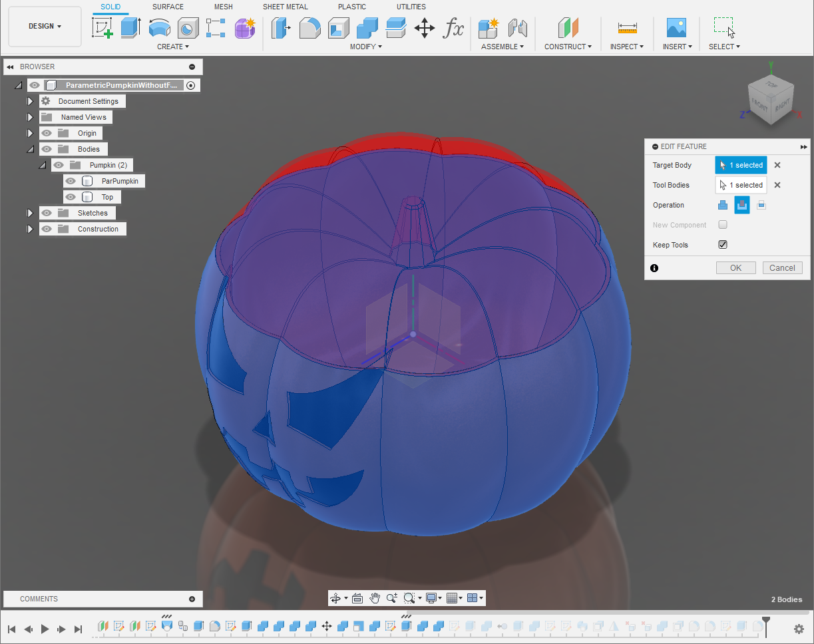The width and height of the screenshot is (814, 644).
Task: Select the Extrude tool
Action: [x=130, y=28]
